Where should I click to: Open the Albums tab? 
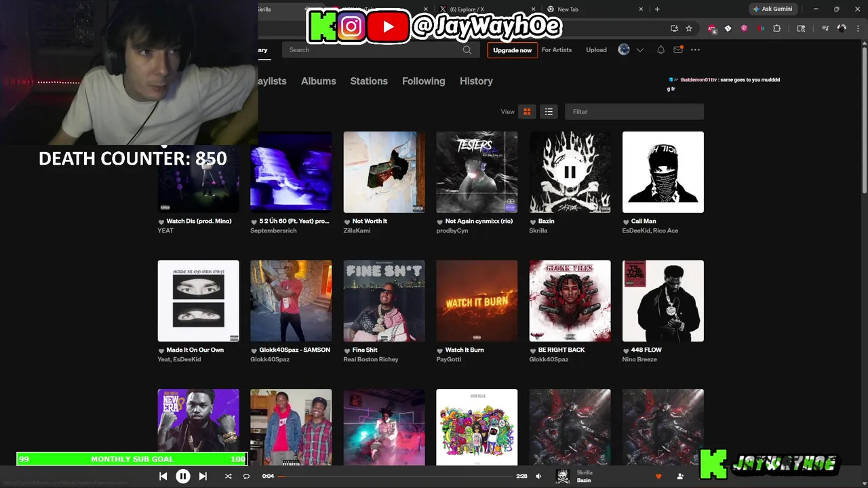(x=319, y=81)
